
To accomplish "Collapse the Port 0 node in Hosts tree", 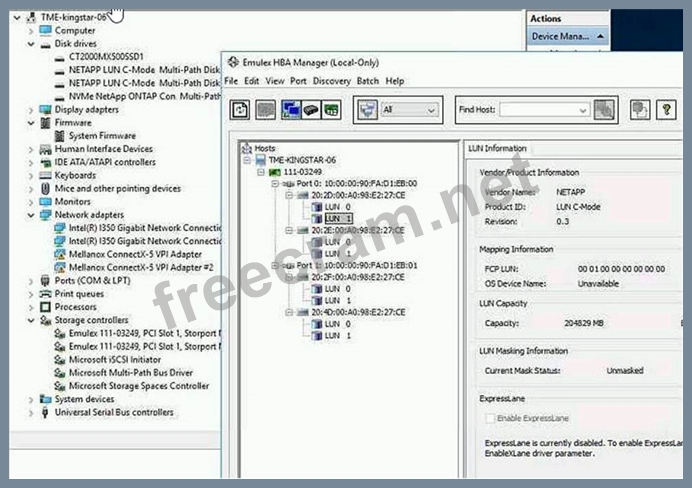I will point(275,183).
